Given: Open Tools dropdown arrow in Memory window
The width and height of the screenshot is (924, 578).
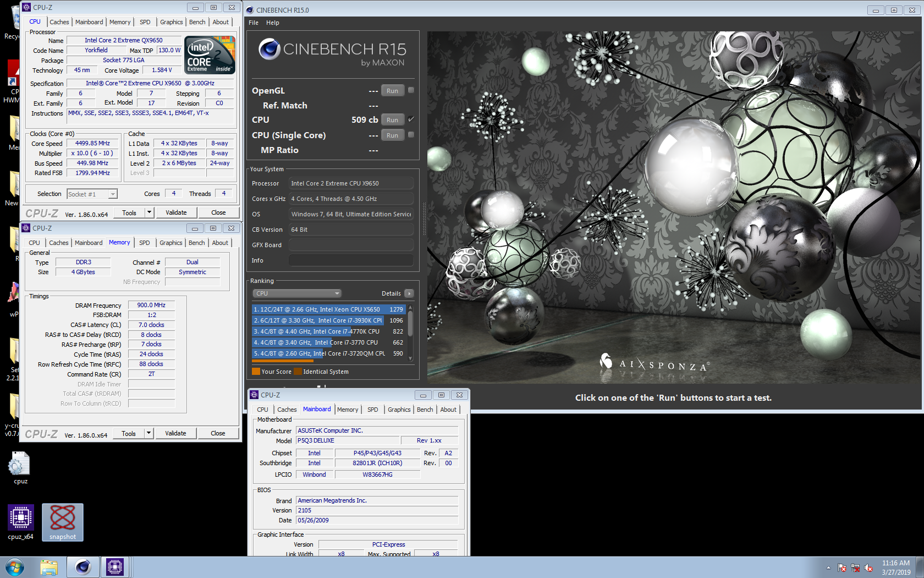Looking at the screenshot, I should (148, 433).
